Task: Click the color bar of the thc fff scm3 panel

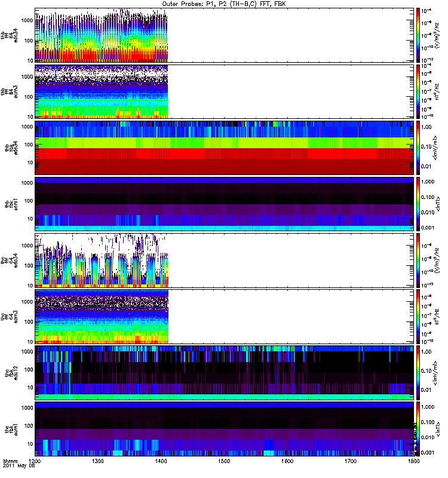Action: point(418,317)
